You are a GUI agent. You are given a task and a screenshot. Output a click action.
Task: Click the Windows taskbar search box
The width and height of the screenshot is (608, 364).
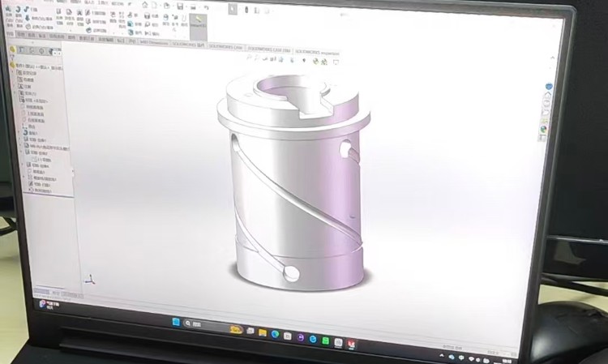212,327
